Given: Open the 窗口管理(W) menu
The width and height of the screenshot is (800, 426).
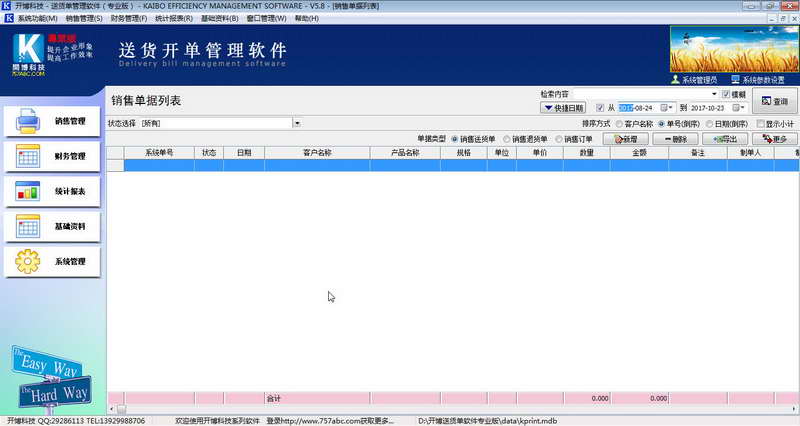Looking at the screenshot, I should coord(266,18).
